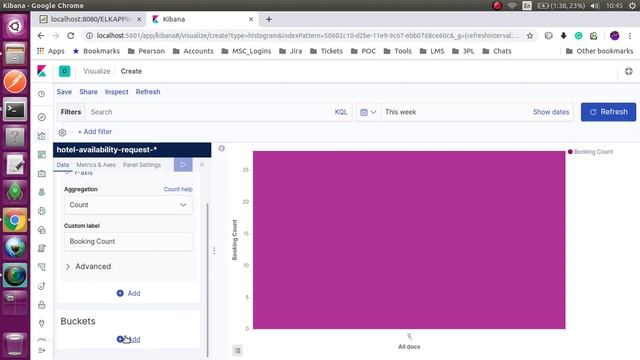Expand the Advanced section

click(88, 267)
